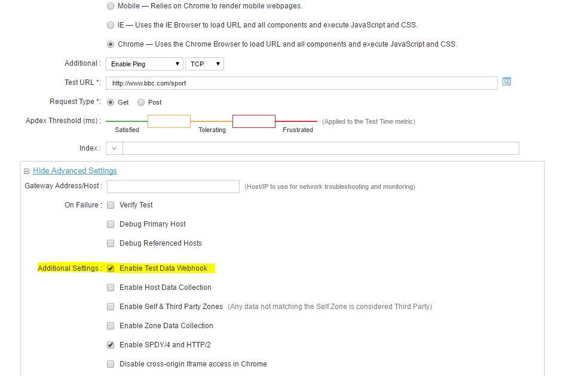This screenshot has height=376, width=588.
Task: Click the 'Additional Settings :' label
Action: pyautogui.click(x=70, y=268)
